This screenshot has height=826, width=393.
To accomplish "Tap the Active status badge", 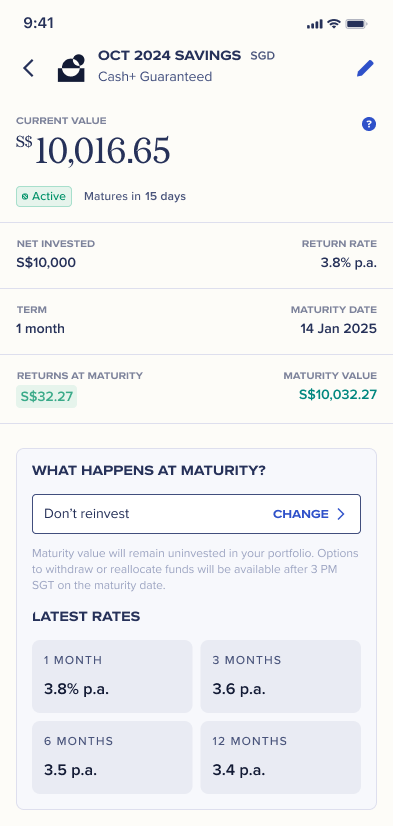I will point(44,196).
